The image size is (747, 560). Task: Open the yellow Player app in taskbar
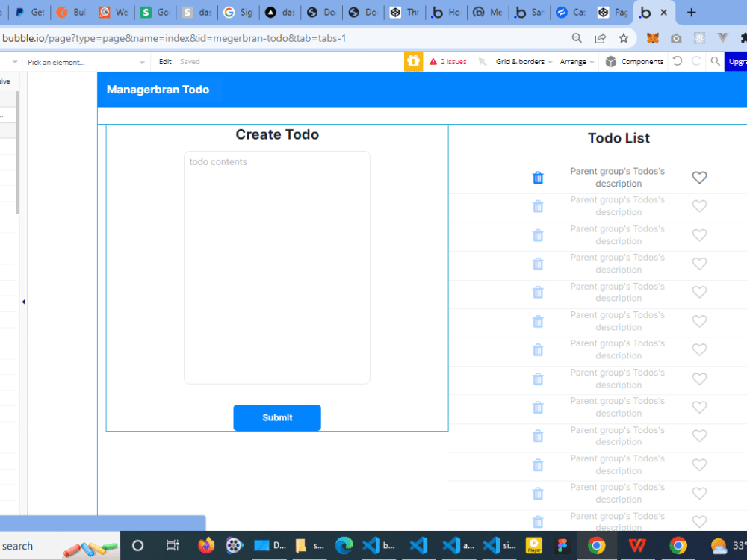(x=534, y=545)
